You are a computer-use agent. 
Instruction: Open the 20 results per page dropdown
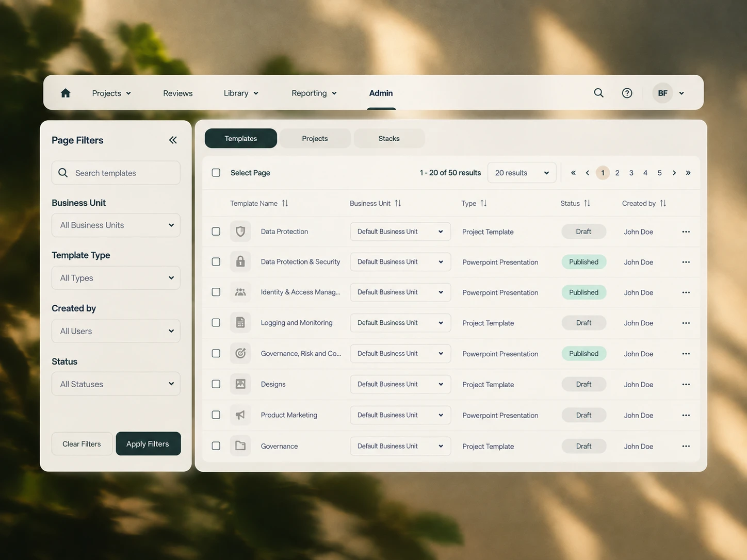click(x=522, y=173)
